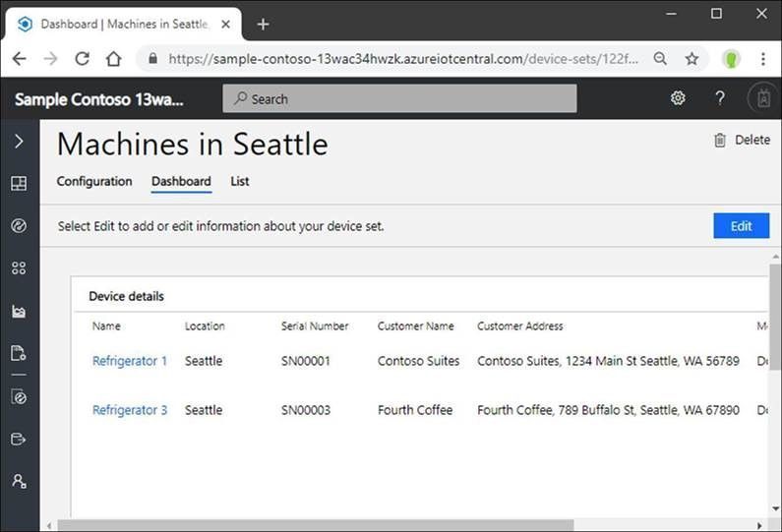Click the scroll left arrow
Image resolution: width=782 pixels, height=532 pixels.
pos(49,525)
